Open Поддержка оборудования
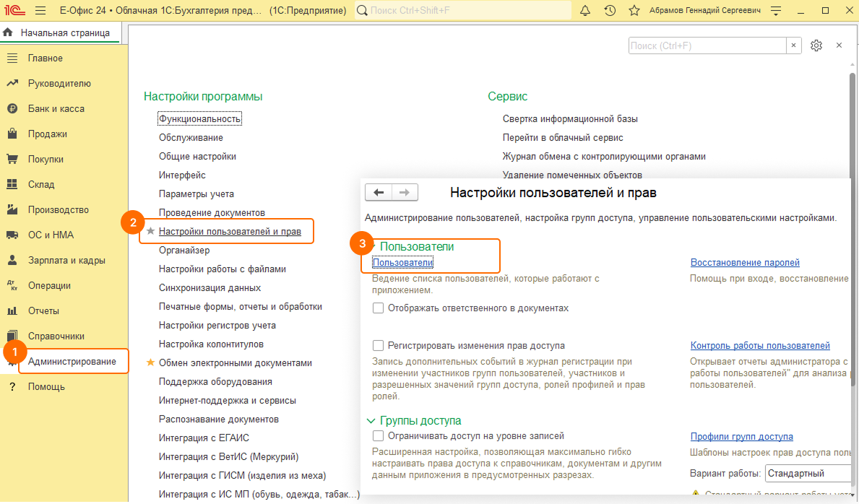 [x=215, y=381]
